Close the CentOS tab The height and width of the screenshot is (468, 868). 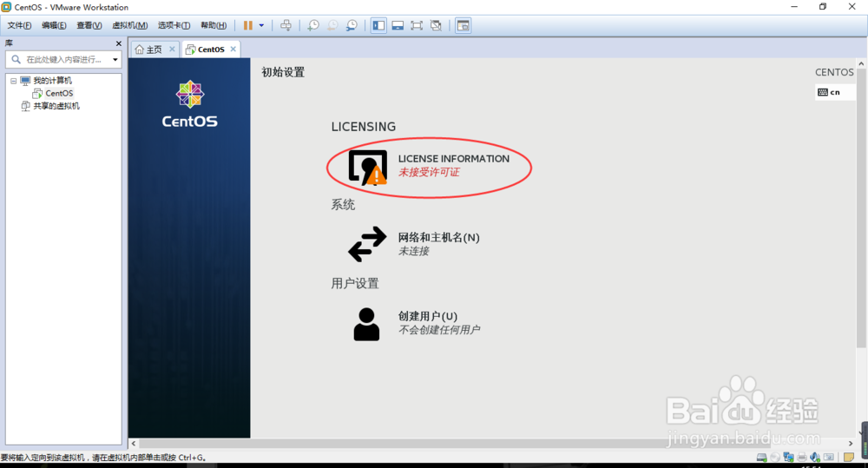pos(233,49)
